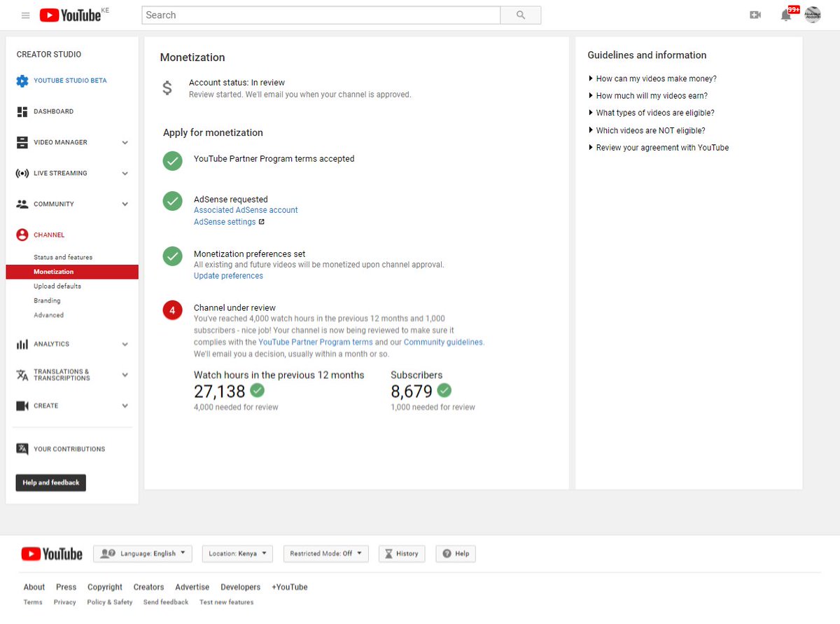Open the AdSense settings link

pyautogui.click(x=225, y=222)
